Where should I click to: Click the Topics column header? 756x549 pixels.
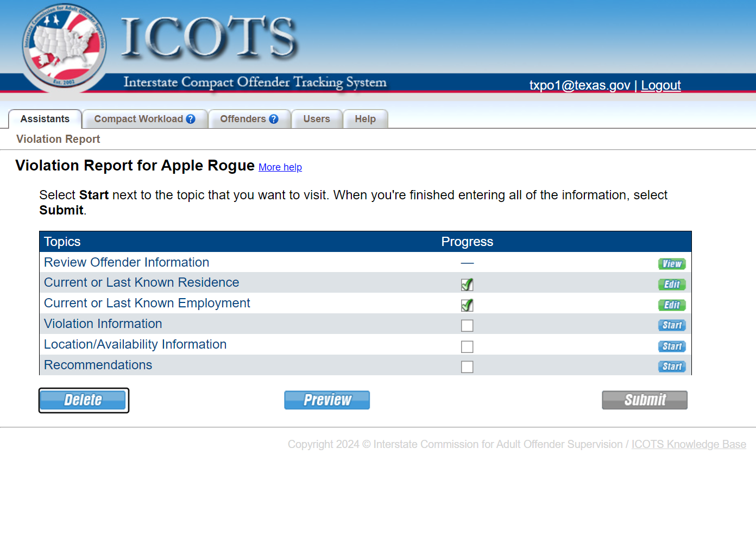click(62, 242)
